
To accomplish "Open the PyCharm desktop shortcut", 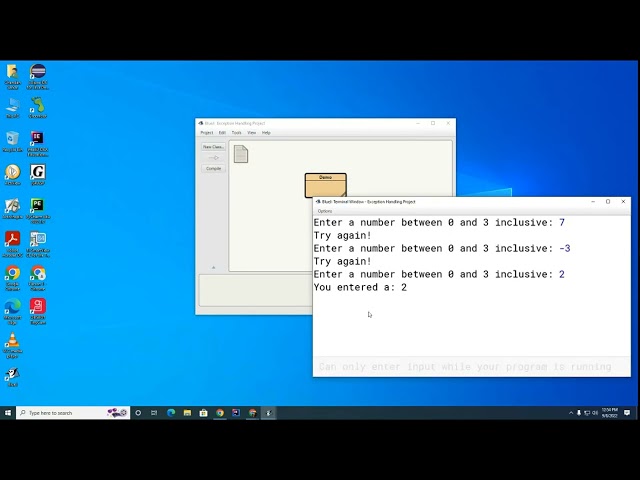I will (38, 211).
